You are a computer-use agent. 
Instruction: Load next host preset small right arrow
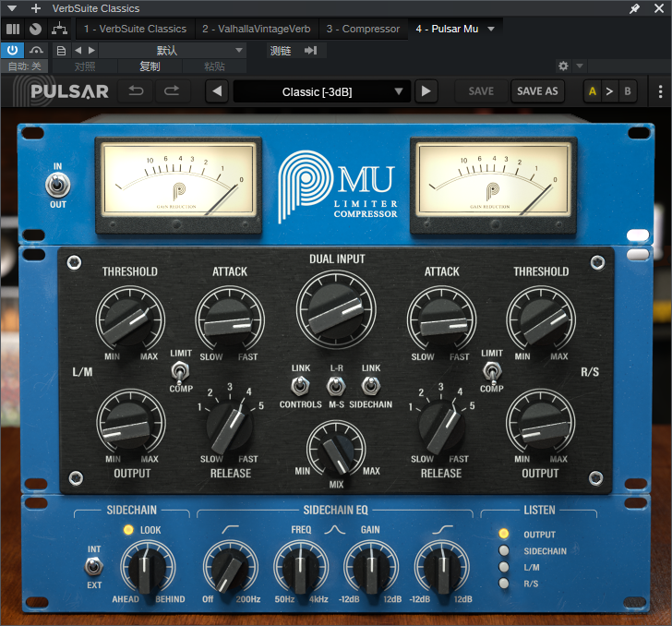(91, 51)
